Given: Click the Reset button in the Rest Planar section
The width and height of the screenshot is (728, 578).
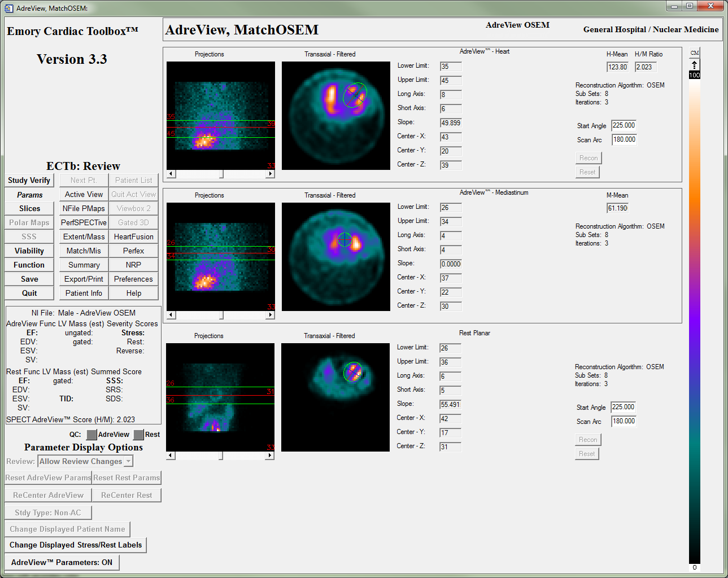Looking at the screenshot, I should [x=587, y=454].
